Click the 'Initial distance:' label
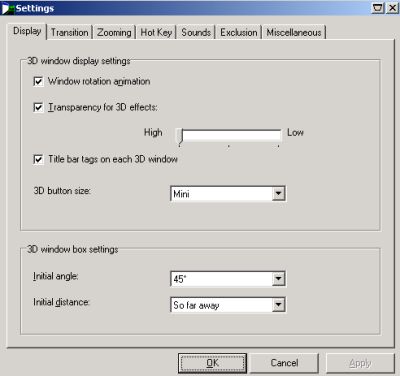Viewport: 400px width, 376px height. point(61,302)
